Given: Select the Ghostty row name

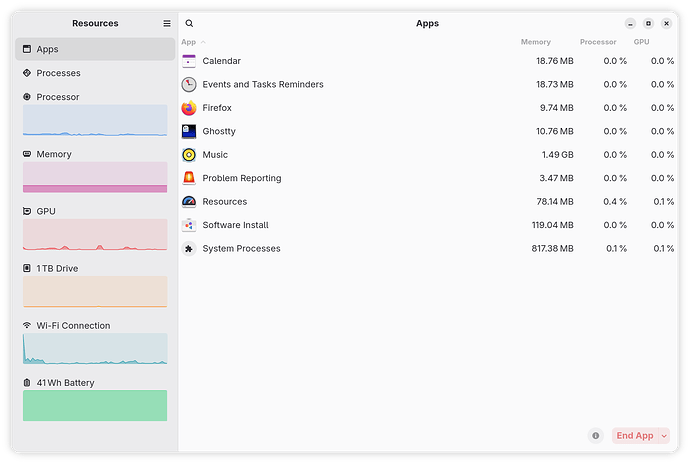Looking at the screenshot, I should (219, 131).
